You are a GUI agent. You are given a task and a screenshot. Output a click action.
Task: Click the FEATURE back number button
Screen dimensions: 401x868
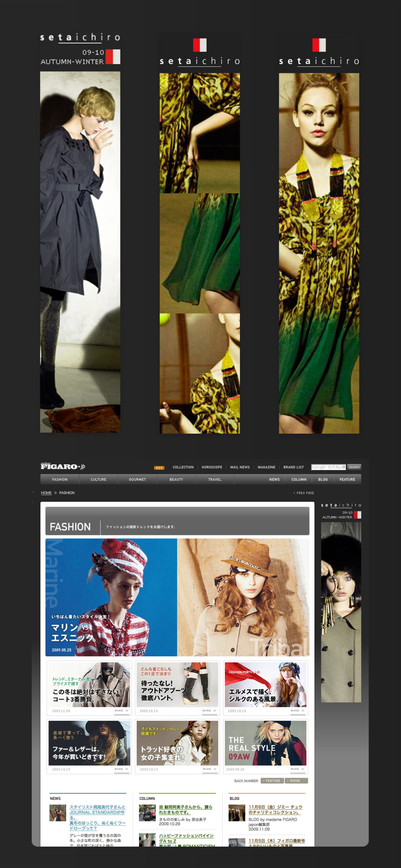[272, 781]
